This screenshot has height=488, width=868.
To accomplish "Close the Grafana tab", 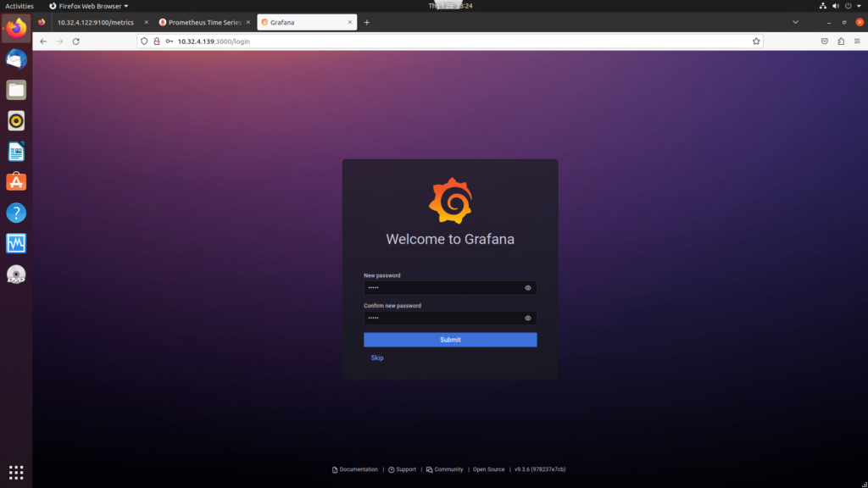I will pos(350,23).
